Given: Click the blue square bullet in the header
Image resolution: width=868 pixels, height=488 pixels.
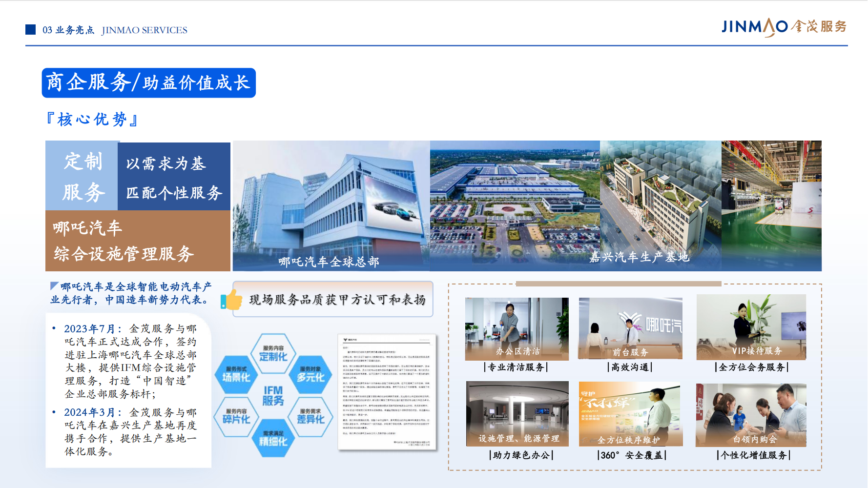Looking at the screenshot, I should 31,30.
